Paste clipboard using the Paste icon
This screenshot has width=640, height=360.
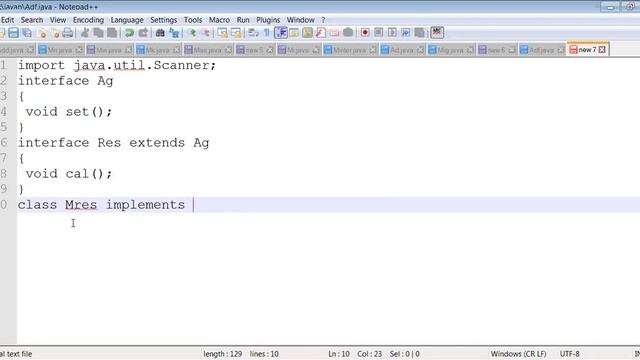112,33
